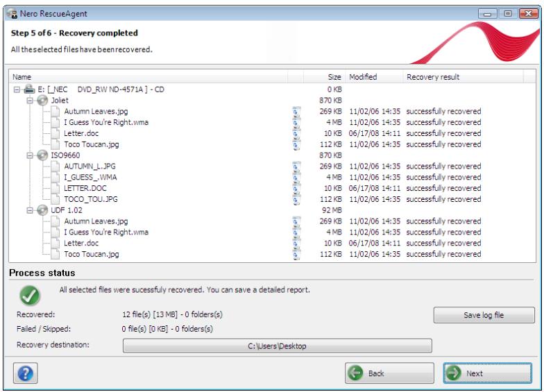Click file icon of AUTUMN_L.JPG
544x392 pixels.
click(x=56, y=167)
